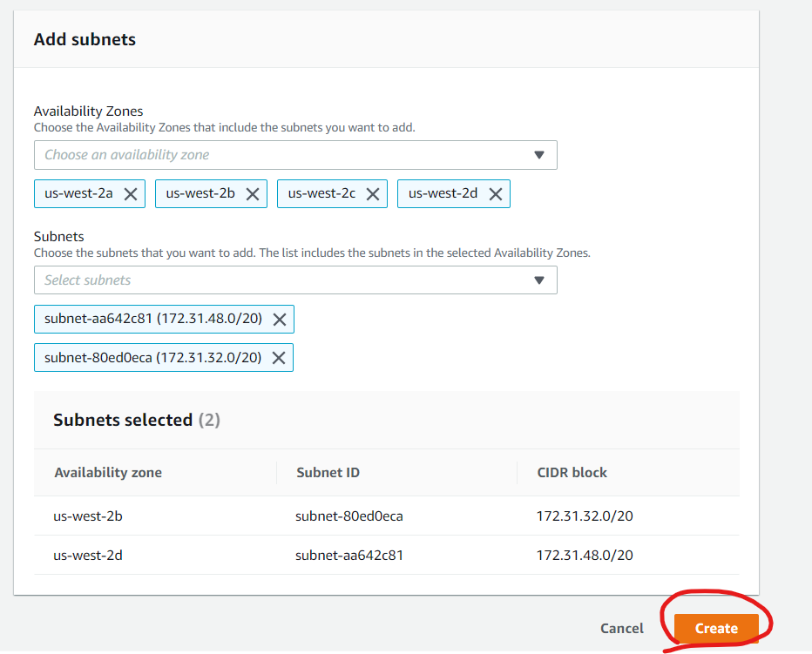Remove the us-west-2a availability zone tag
Viewport: 812px width, 654px height.
pyautogui.click(x=131, y=194)
